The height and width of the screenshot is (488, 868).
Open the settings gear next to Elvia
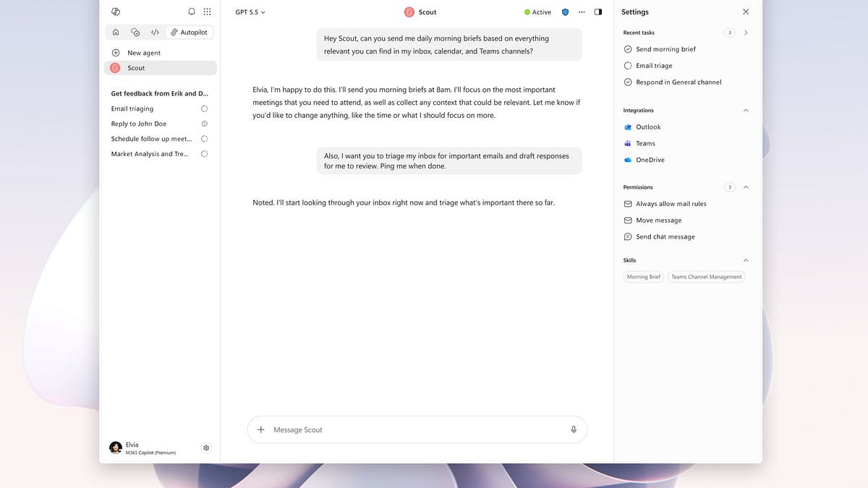tap(206, 448)
